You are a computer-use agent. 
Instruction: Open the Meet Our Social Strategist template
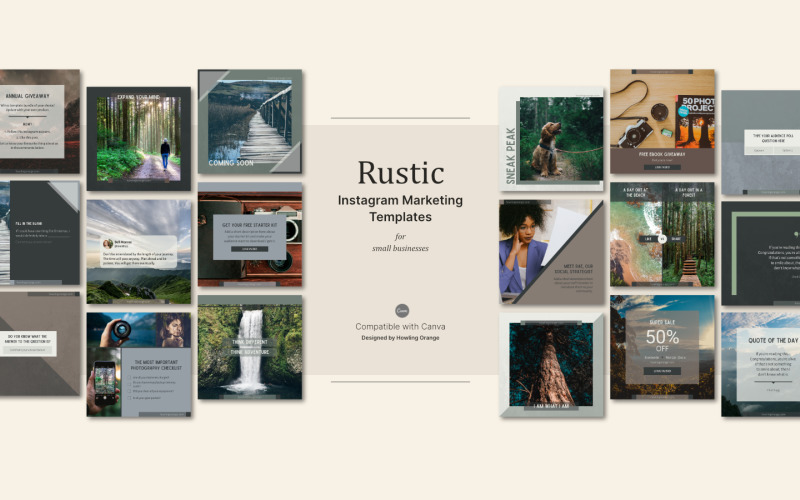click(551, 252)
